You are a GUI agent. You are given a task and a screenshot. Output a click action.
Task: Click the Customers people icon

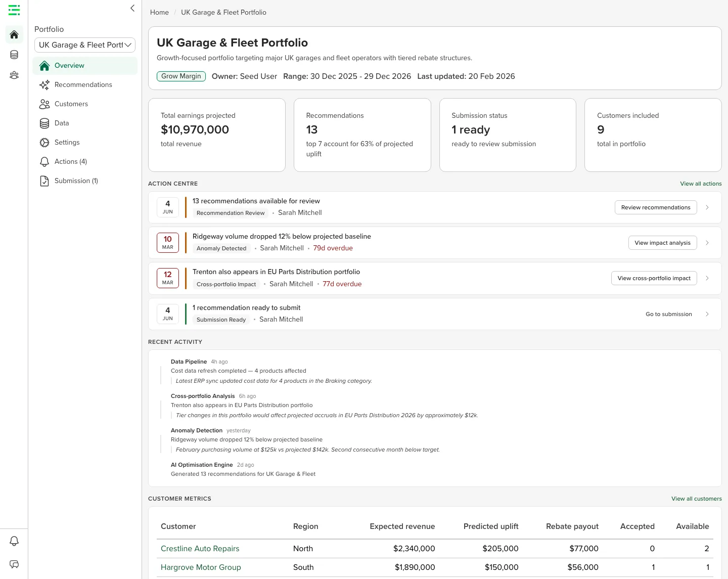coord(44,104)
